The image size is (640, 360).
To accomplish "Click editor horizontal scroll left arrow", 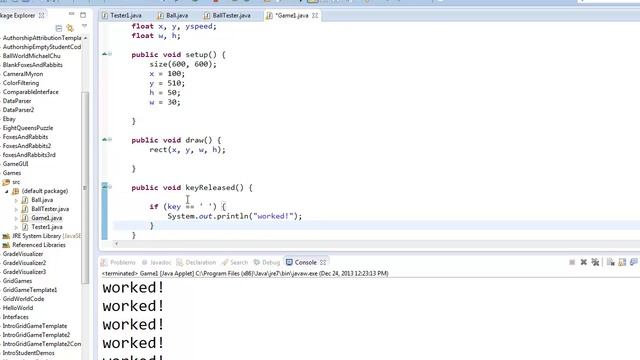I will click(116, 244).
